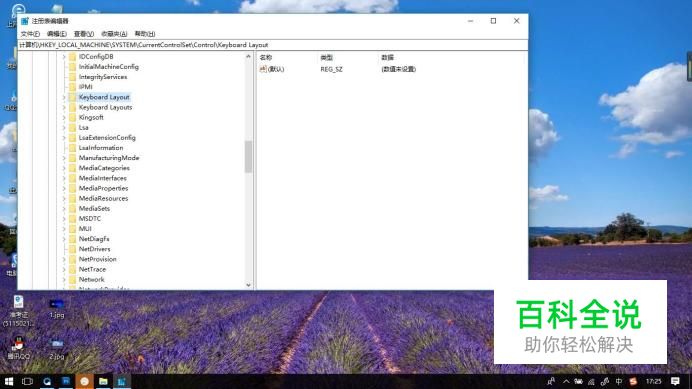
Task: Click the red Sogou S tray icon
Action: [633, 381]
